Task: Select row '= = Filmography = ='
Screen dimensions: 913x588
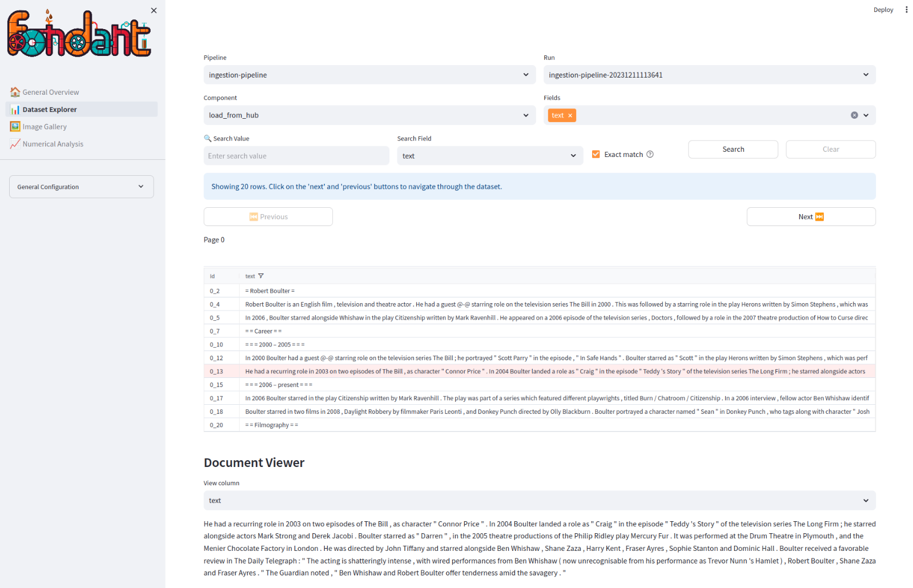Action: (540, 425)
